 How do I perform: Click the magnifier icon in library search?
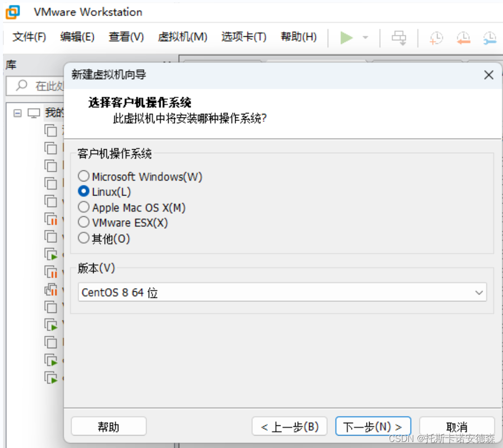(22, 86)
